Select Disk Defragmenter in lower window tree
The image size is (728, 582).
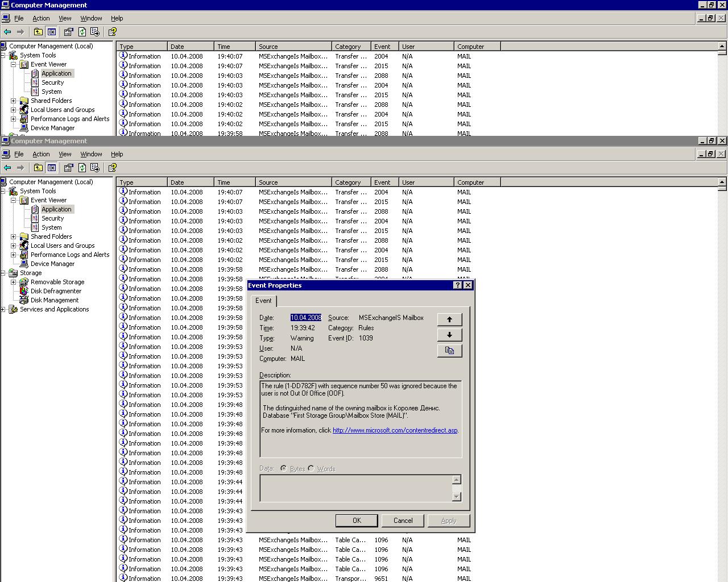(x=56, y=291)
